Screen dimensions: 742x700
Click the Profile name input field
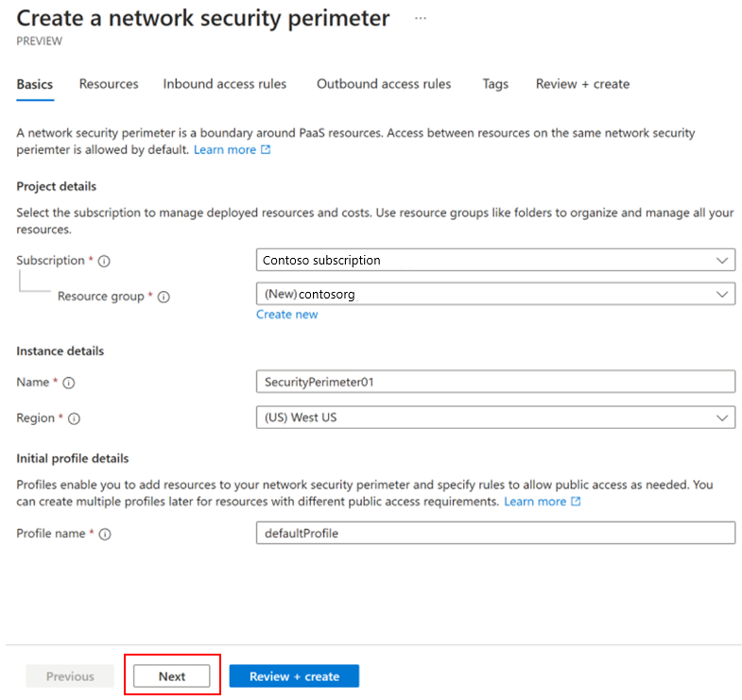495,533
